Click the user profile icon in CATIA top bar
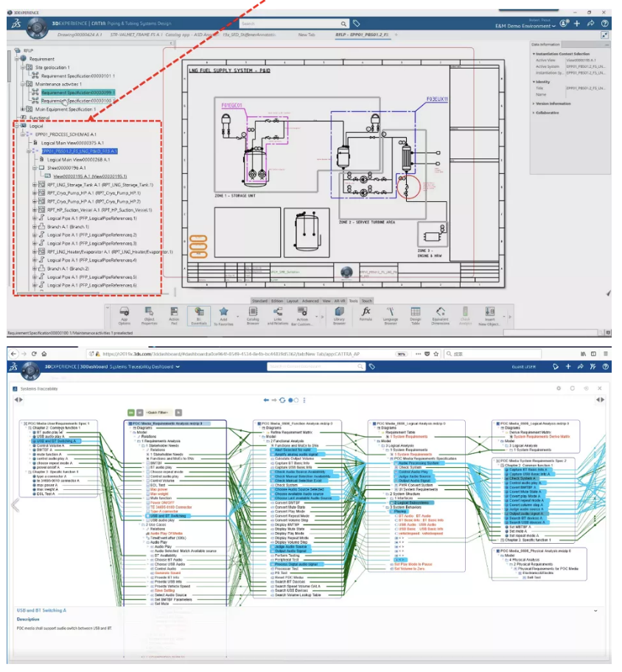 (x=564, y=24)
